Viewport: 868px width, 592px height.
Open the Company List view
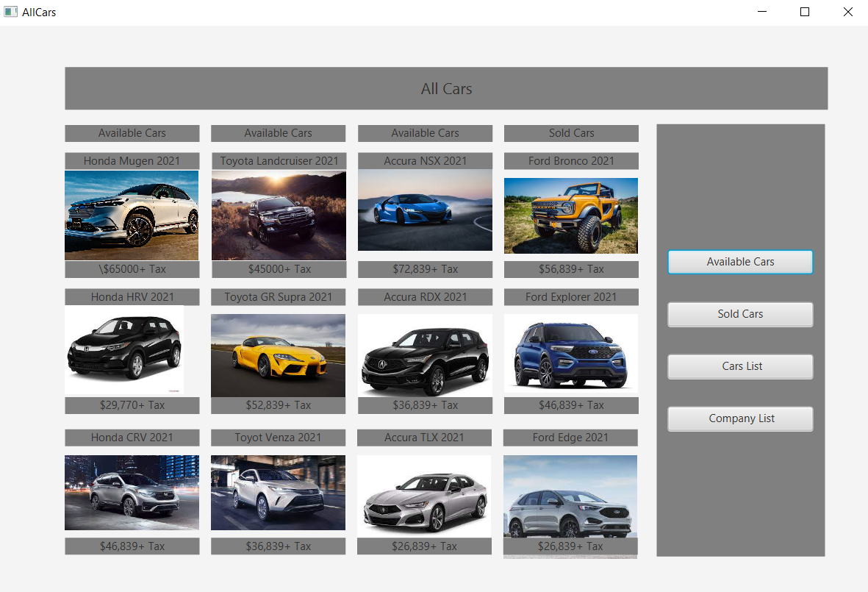tap(740, 418)
